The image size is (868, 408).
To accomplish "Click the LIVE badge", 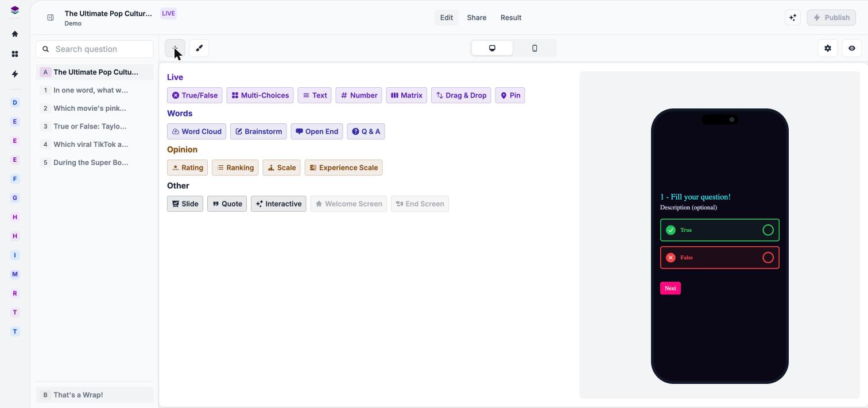I will tap(168, 13).
